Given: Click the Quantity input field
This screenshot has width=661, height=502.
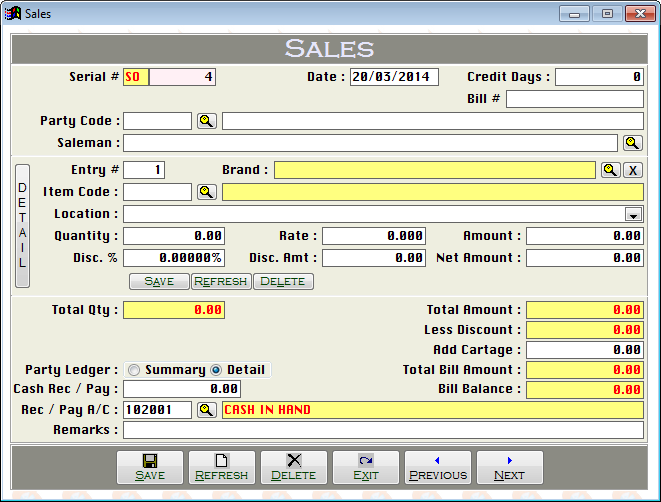Looking at the screenshot, I should [174, 236].
